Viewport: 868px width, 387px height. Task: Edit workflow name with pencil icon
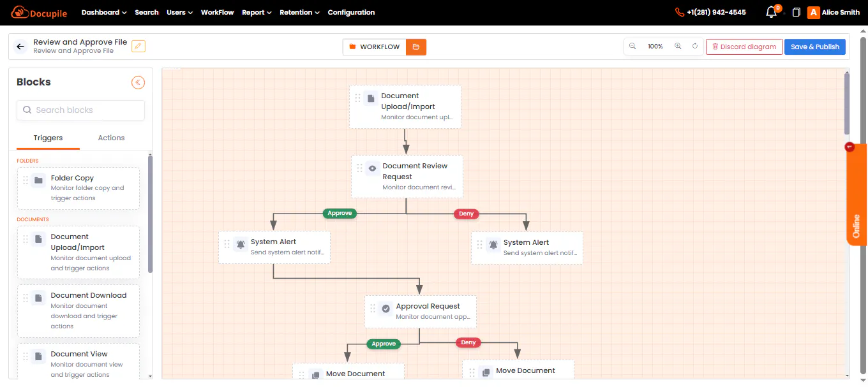point(138,46)
